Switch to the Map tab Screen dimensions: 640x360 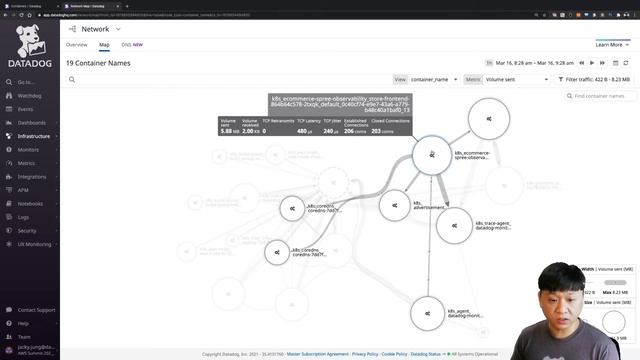point(104,44)
